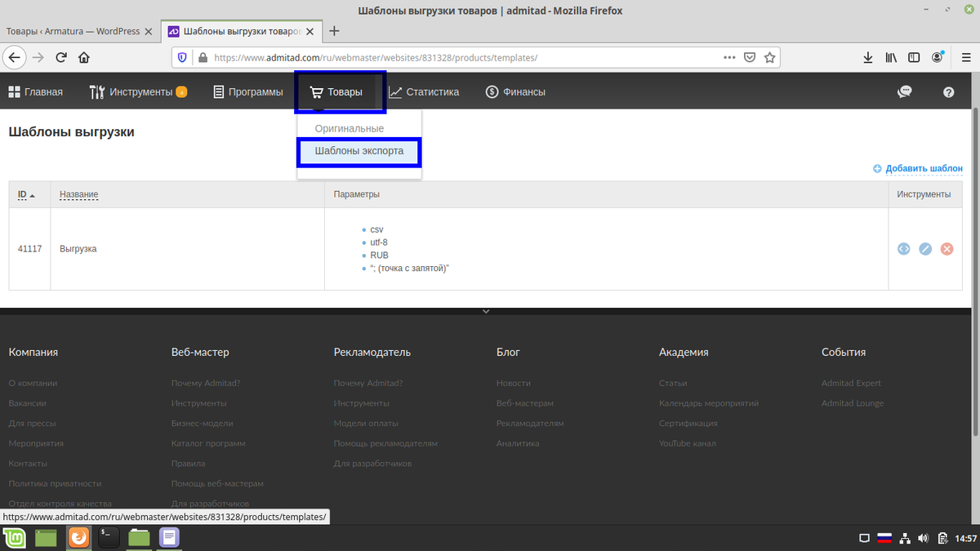The height and width of the screenshot is (551, 980).
Task: Open the volume control in system tray
Action: 924,539
